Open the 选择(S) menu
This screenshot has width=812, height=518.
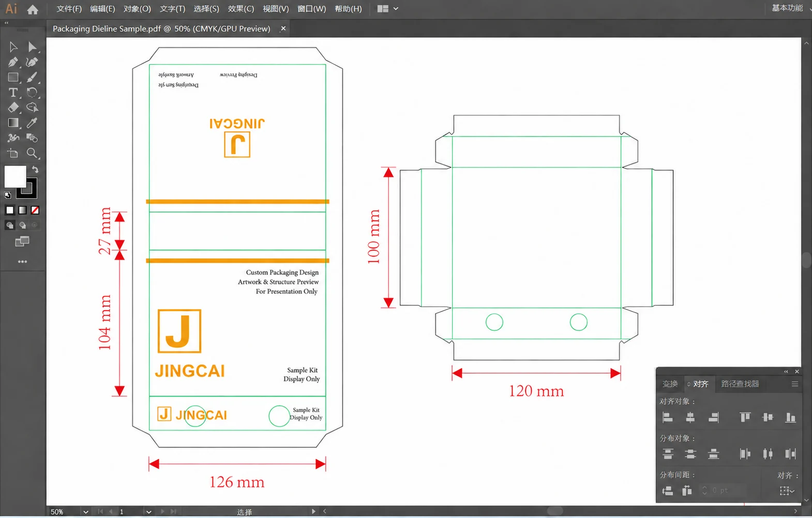point(206,9)
